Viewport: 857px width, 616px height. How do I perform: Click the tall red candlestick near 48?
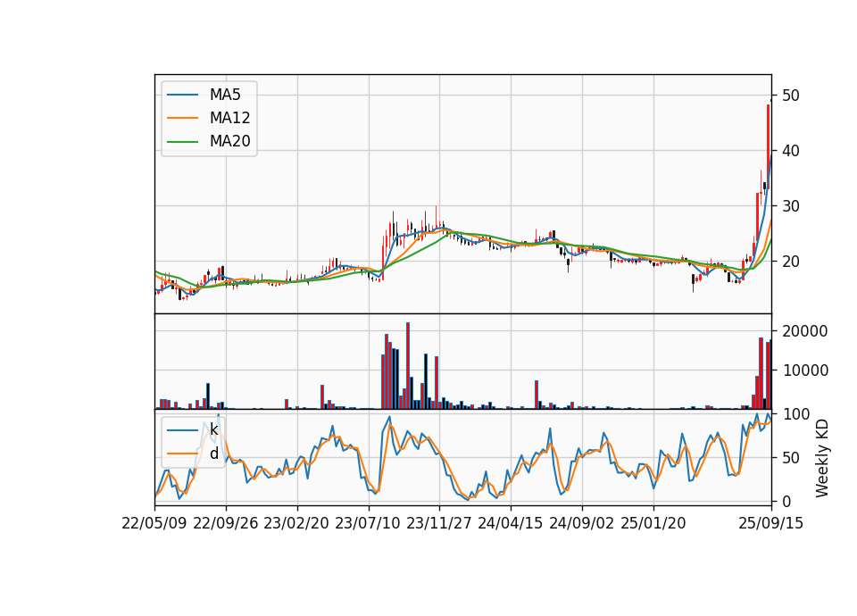768,146
